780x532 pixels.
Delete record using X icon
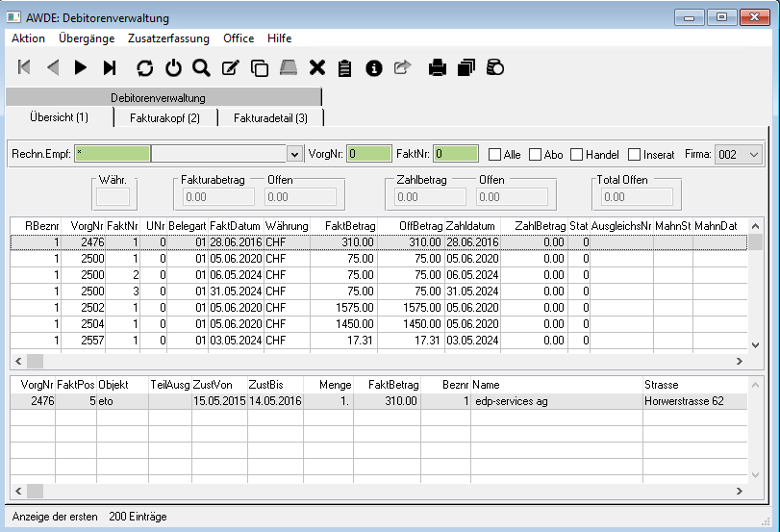coord(316,67)
